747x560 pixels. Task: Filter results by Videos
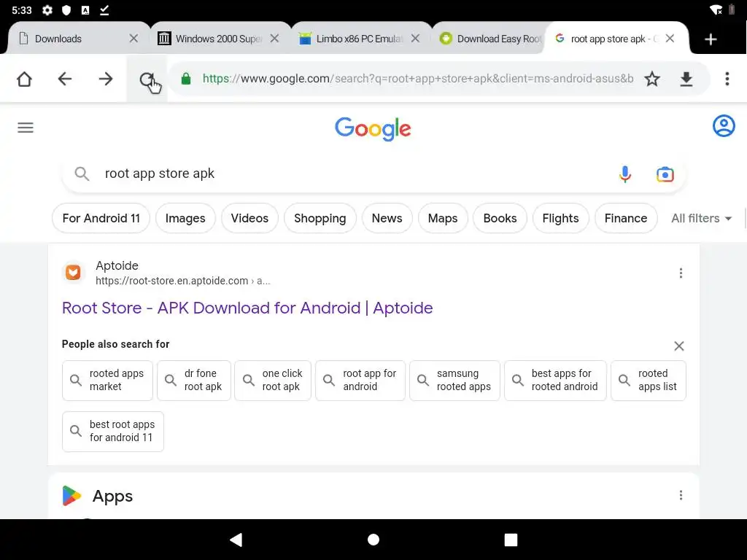pyautogui.click(x=249, y=218)
